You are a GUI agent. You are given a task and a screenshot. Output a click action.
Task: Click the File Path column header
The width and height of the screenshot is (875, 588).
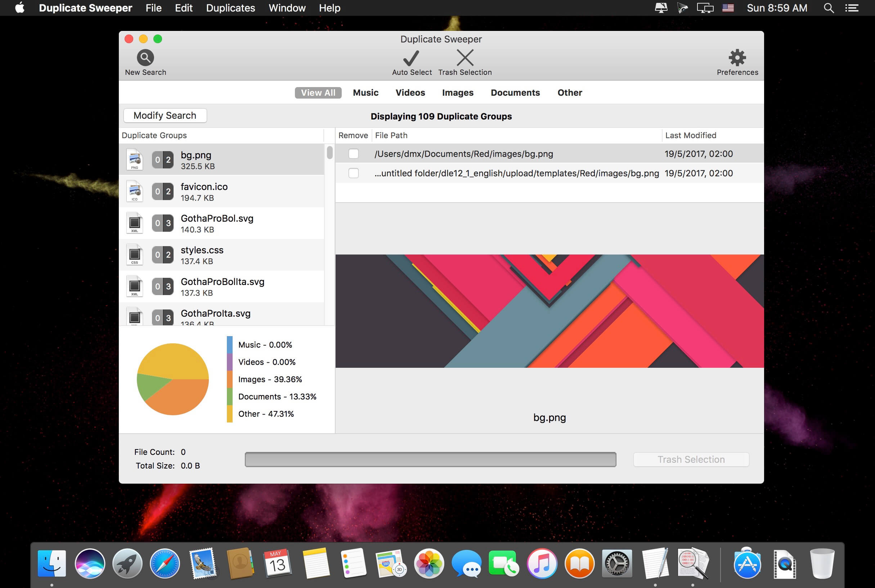coord(391,135)
